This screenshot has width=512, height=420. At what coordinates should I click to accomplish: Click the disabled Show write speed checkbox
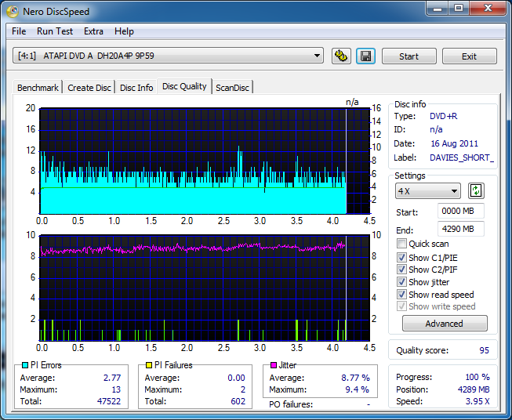tap(401, 306)
